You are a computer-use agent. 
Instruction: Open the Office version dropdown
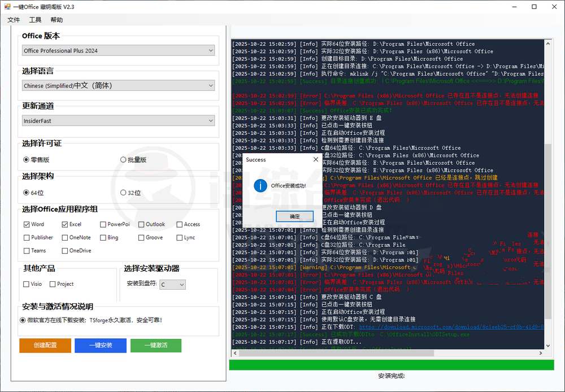coord(118,50)
